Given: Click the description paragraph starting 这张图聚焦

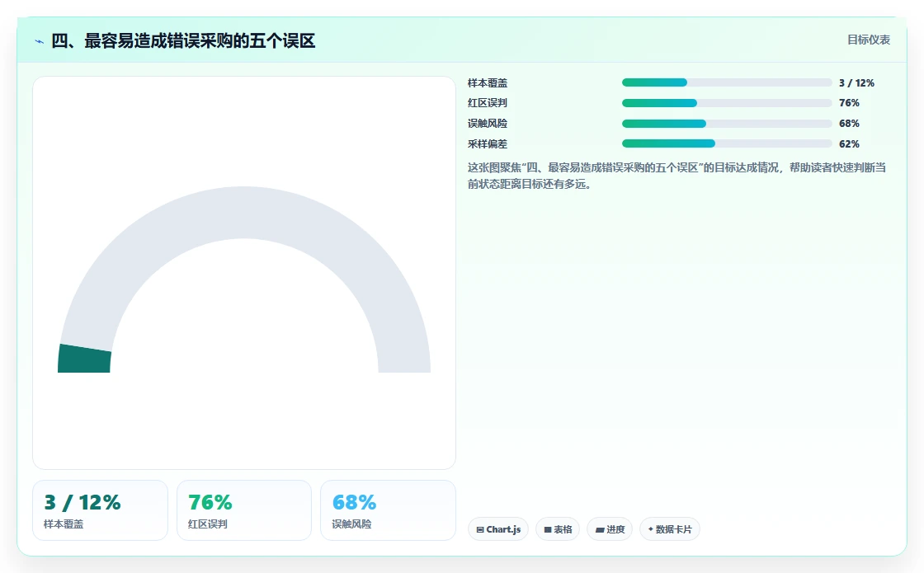Looking at the screenshot, I should (677, 176).
